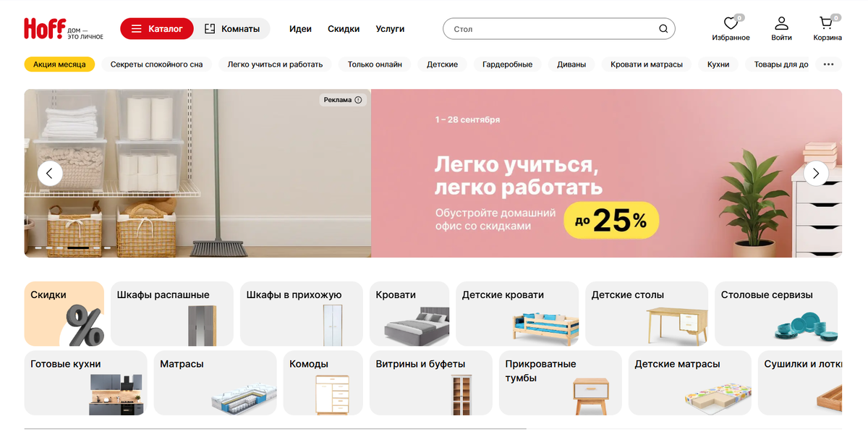Viewport: 868px width, 445px height.
Task: Click the Hoff logo
Action: pos(64,28)
